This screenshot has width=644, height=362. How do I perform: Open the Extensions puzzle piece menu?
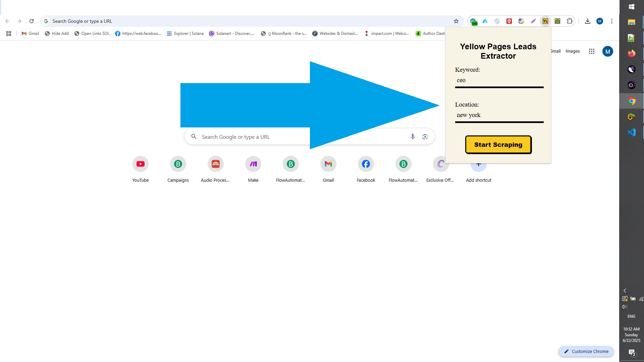point(570,21)
